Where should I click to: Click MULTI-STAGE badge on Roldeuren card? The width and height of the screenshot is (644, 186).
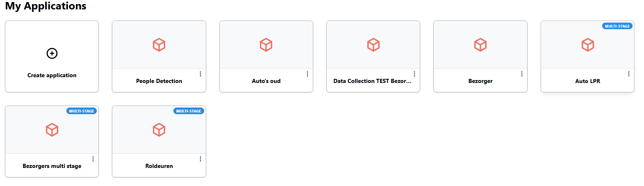point(189,111)
